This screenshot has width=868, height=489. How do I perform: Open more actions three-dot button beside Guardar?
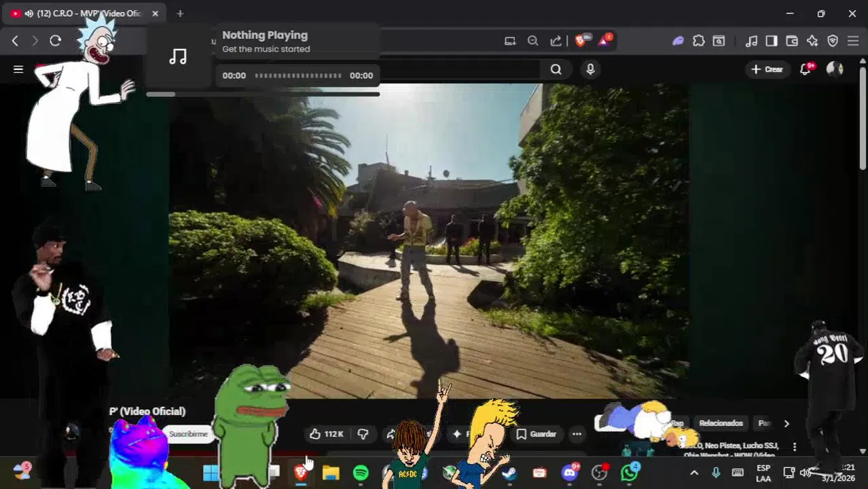click(577, 434)
